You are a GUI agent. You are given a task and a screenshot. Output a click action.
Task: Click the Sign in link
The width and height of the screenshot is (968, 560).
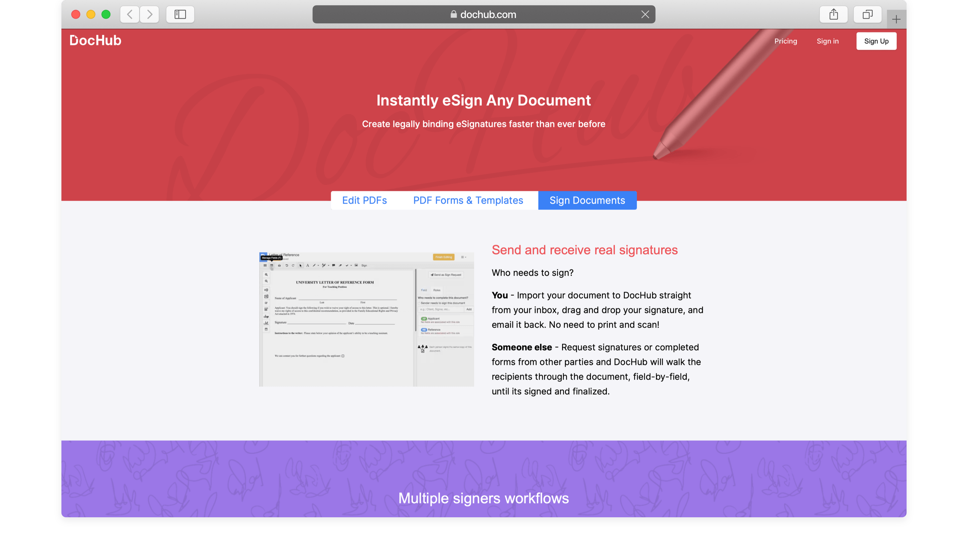click(827, 41)
